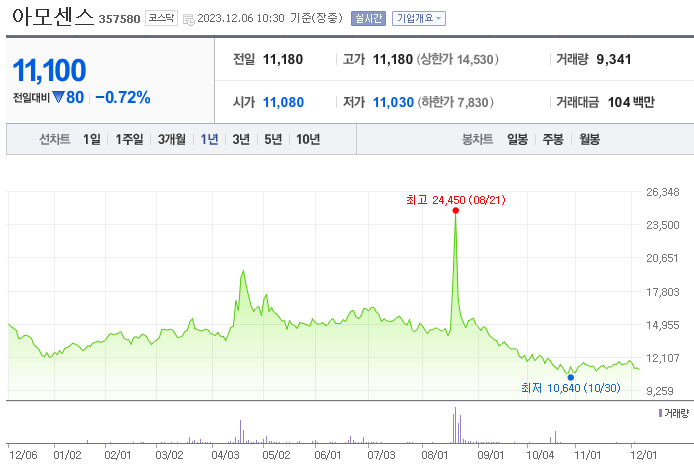694x472 pixels.
Task: Click the blue 최저 low marker dot
Action: tap(571, 377)
